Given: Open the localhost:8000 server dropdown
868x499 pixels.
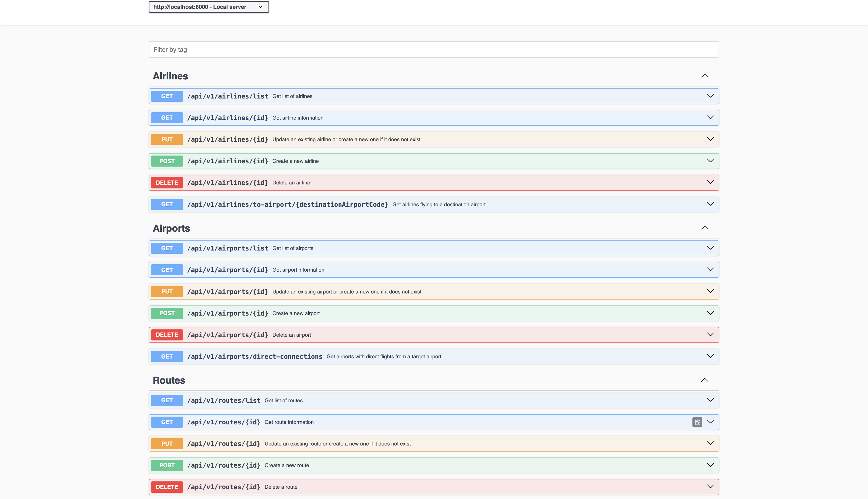Looking at the screenshot, I should point(209,7).
